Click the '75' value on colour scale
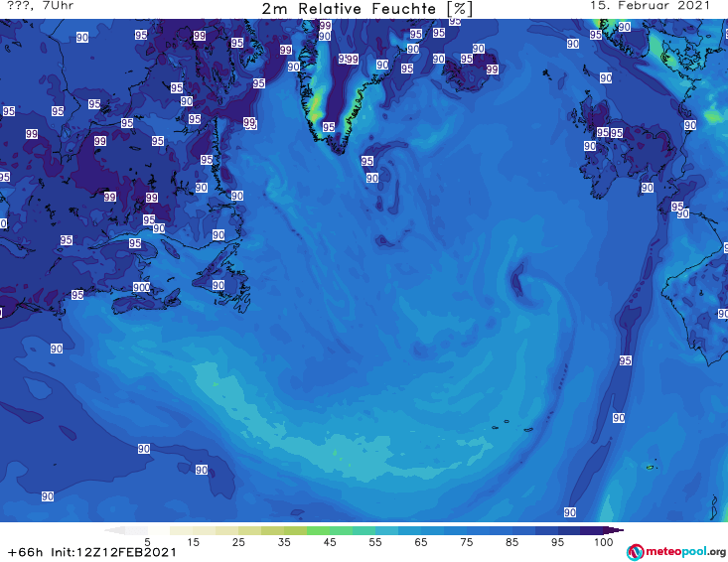Viewport: 728px width, 562px height. pos(467,542)
